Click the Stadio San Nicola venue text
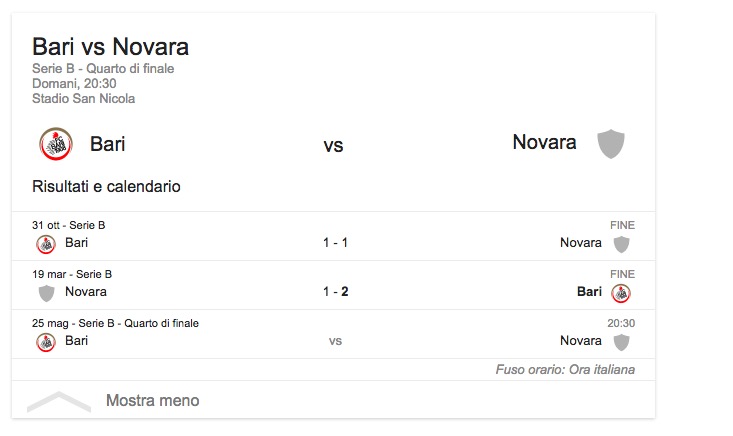Viewport: 733px width, 436px height. 83,99
